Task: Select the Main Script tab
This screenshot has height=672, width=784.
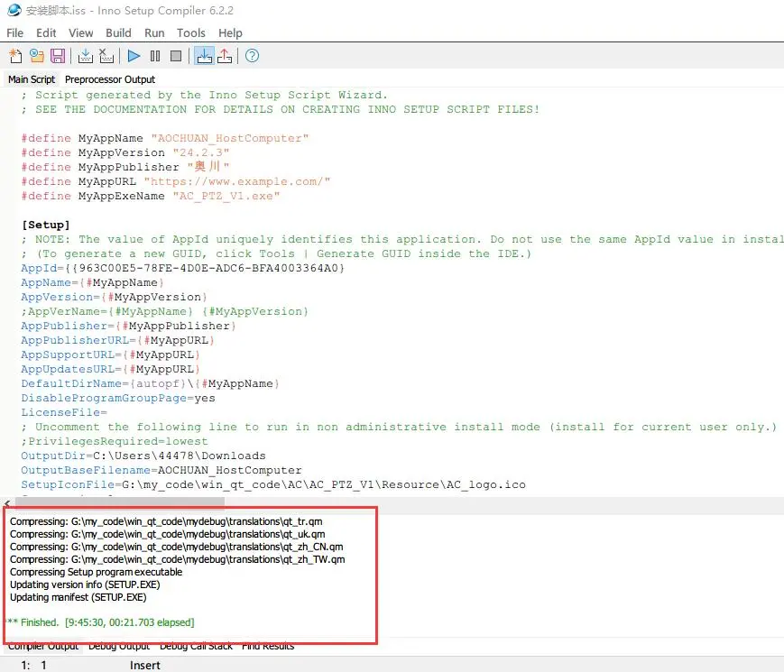Action: coord(32,79)
